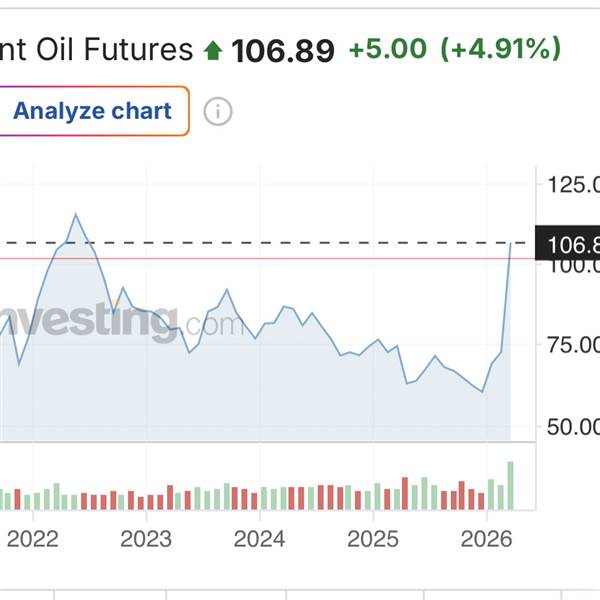Click the 2026 time axis label
This screenshot has width=600, height=600.
click(x=486, y=539)
